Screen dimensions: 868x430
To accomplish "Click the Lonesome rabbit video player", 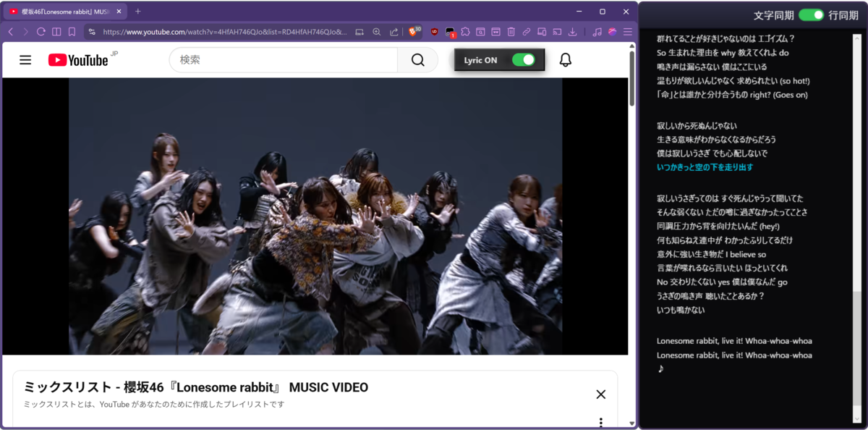I will click(315, 216).
